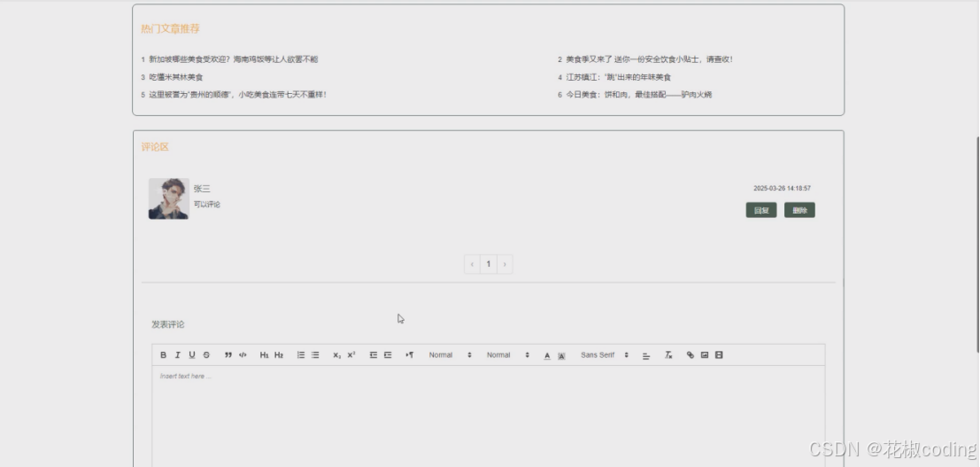Open the text alignment options

(646, 355)
